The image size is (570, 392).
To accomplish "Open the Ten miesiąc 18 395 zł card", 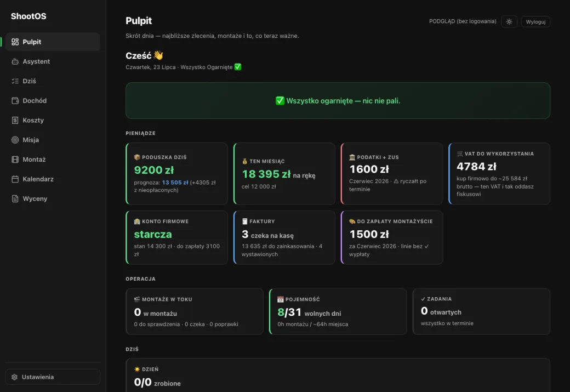I will pyautogui.click(x=284, y=174).
